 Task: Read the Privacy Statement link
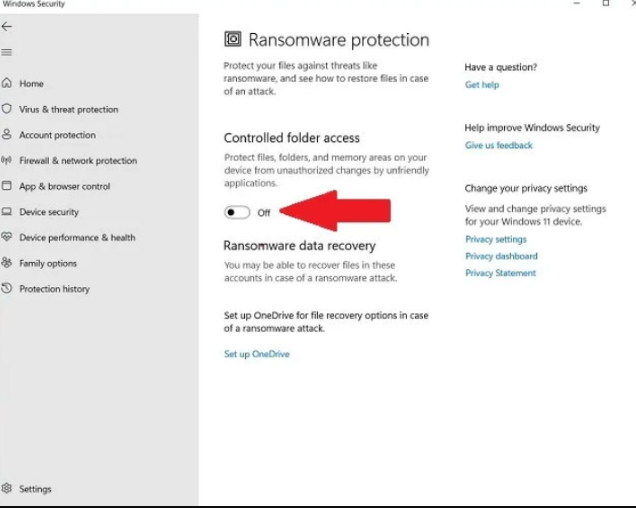point(500,273)
